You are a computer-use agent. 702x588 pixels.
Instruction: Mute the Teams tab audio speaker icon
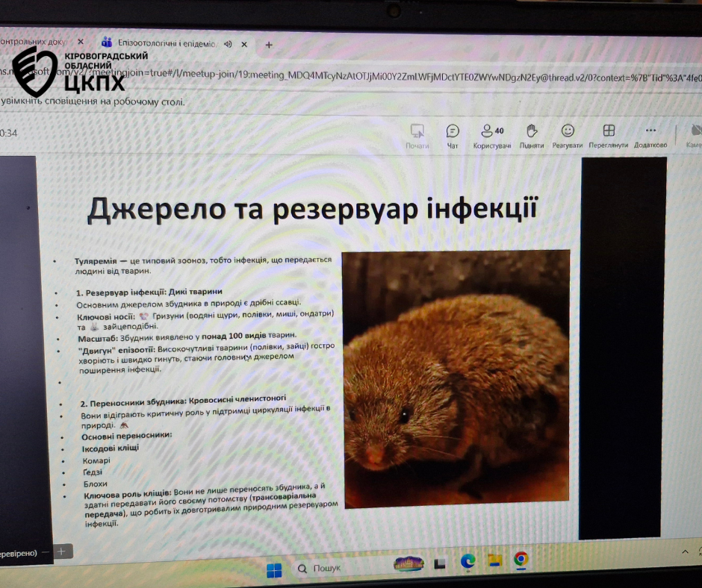tap(228, 43)
